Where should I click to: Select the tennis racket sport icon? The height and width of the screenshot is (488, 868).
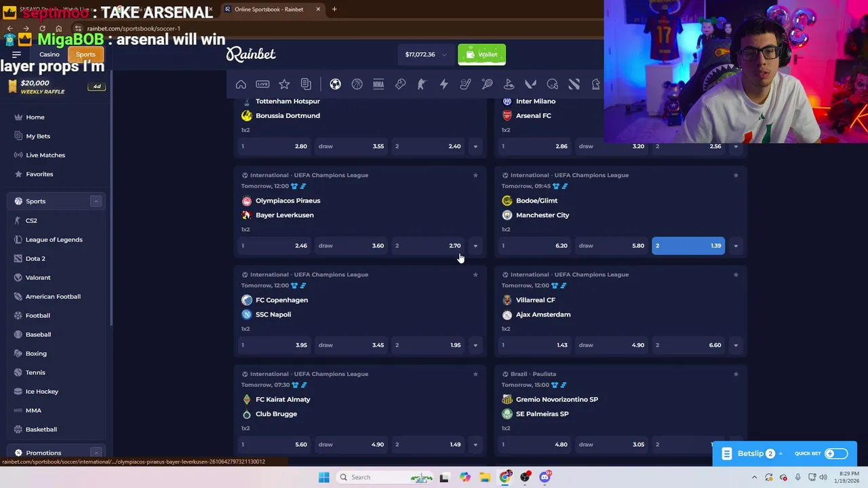coord(487,84)
